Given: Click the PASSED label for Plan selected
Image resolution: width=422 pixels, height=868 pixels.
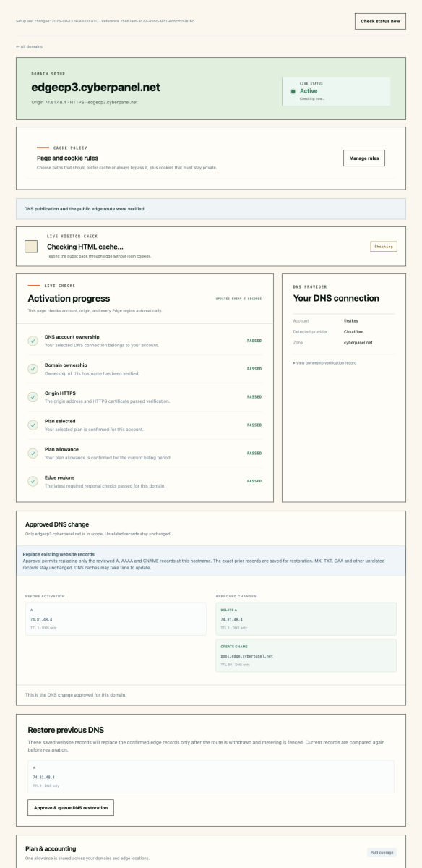Looking at the screenshot, I should point(254,425).
